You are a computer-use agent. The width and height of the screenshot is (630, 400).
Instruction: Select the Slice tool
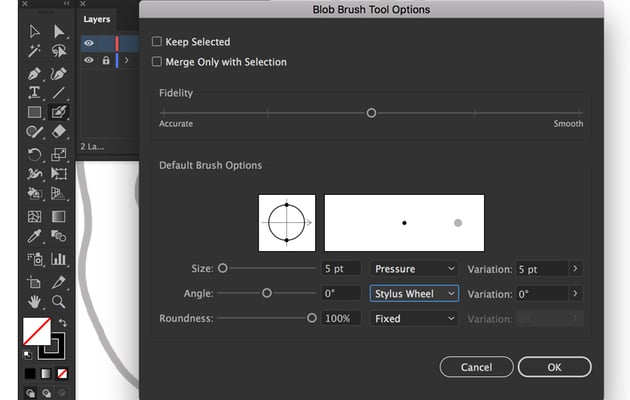[x=59, y=282]
